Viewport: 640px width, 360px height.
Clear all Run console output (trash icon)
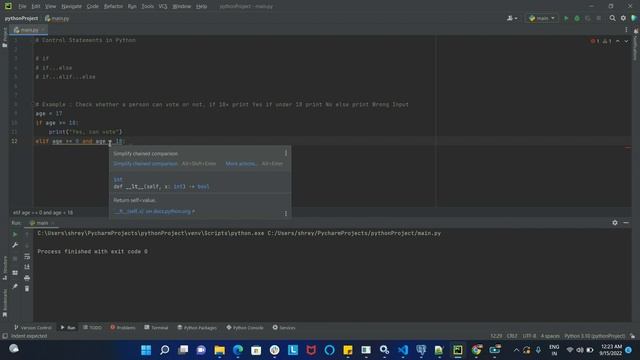coord(27,289)
